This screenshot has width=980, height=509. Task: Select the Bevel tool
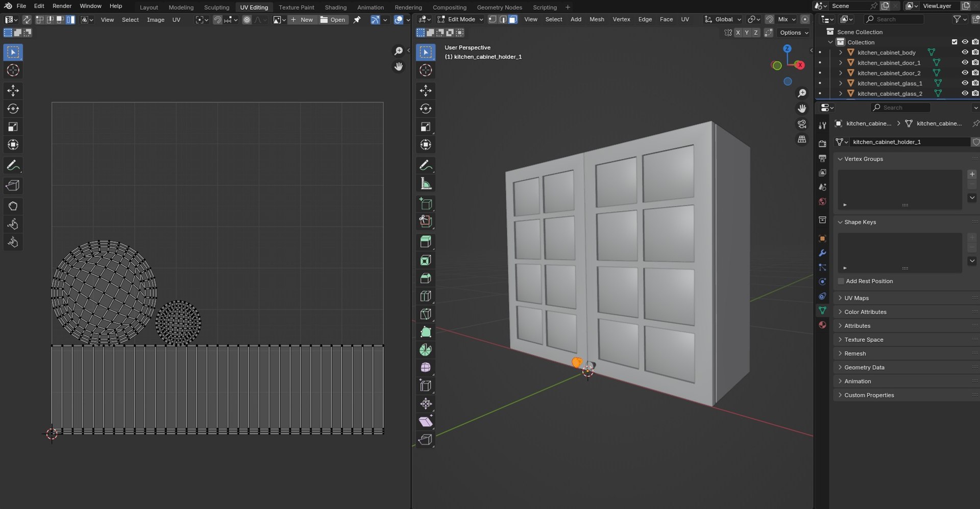[x=426, y=278]
